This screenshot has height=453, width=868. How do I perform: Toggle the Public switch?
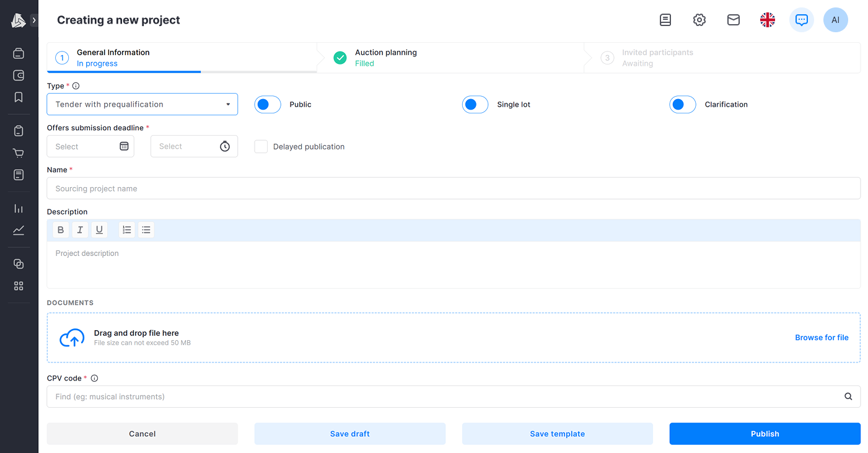268,105
